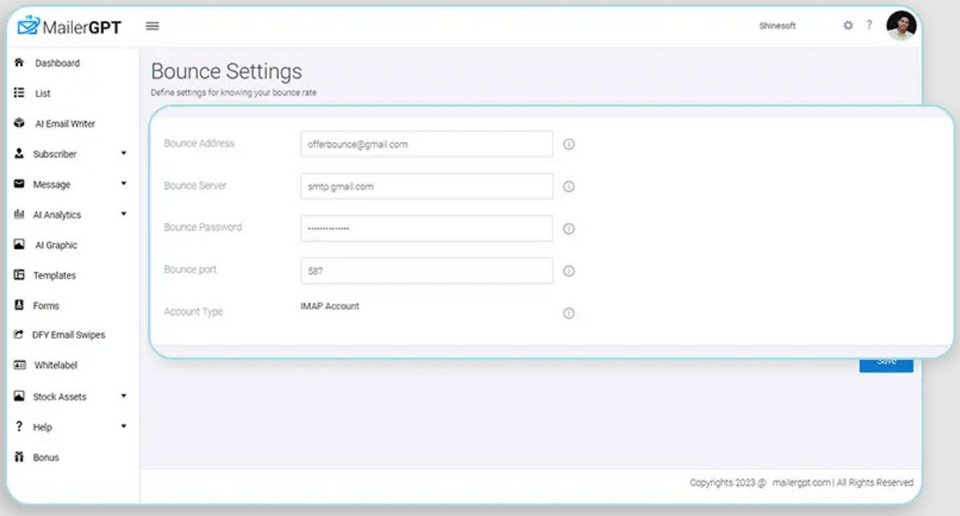Click the List icon in sidebar
This screenshot has height=516, width=960.
pyautogui.click(x=19, y=92)
